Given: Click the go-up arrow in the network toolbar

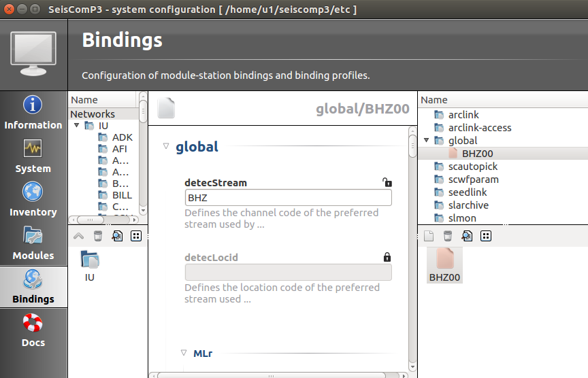Looking at the screenshot, I should (79, 236).
